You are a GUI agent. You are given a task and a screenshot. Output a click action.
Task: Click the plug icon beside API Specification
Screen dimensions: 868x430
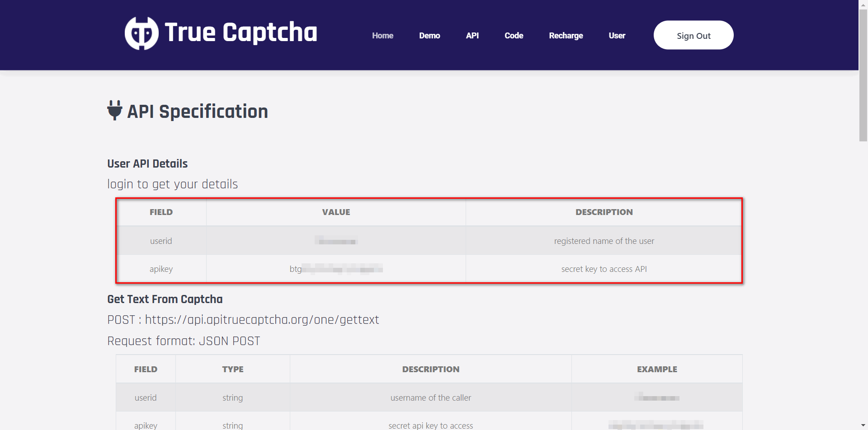(x=115, y=110)
